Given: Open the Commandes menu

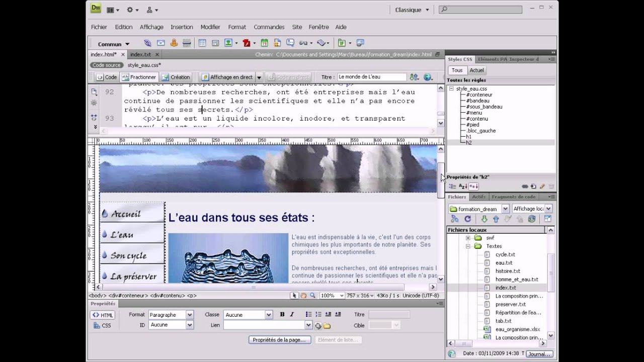Looking at the screenshot, I should click(269, 27).
